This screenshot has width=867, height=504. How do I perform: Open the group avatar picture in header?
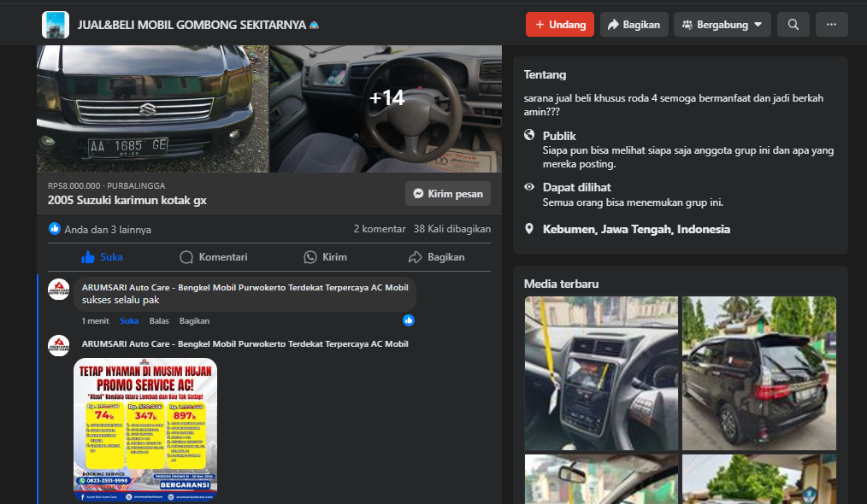pos(56,25)
